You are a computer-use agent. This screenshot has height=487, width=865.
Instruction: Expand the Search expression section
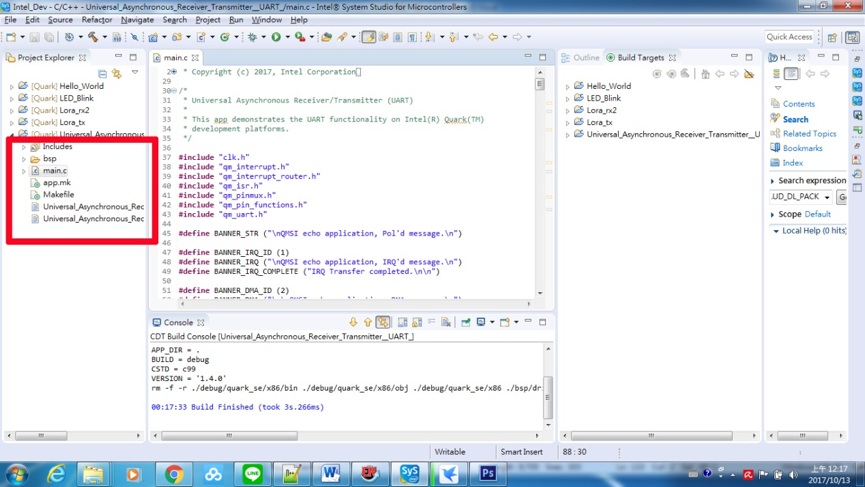click(772, 181)
